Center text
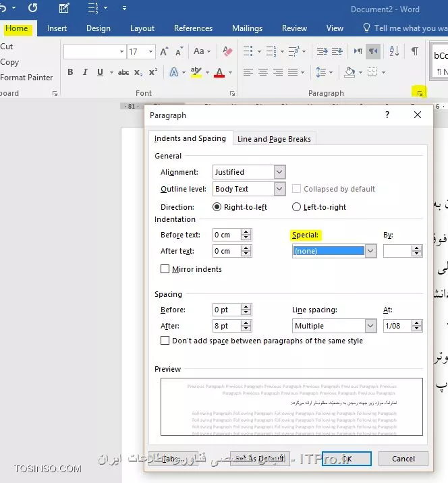Viewport: 448px width, 483px height. coord(263,72)
